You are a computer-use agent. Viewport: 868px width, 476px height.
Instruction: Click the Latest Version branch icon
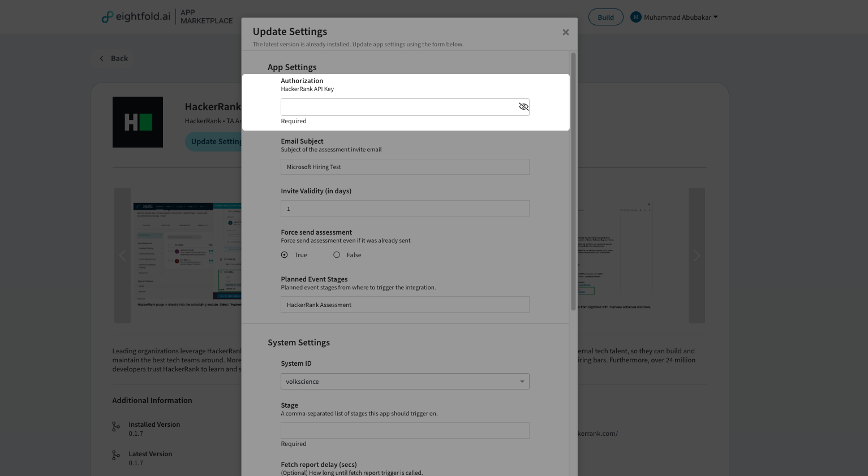point(116,455)
